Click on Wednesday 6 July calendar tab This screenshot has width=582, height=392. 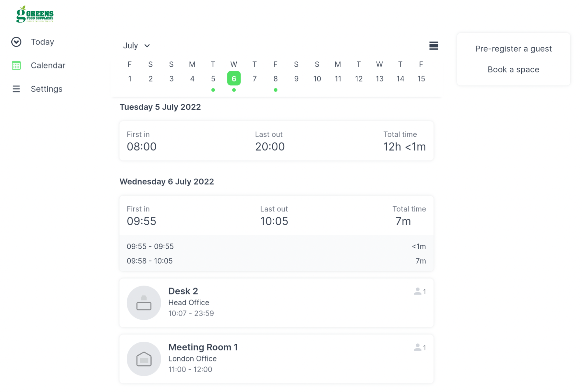(x=233, y=78)
